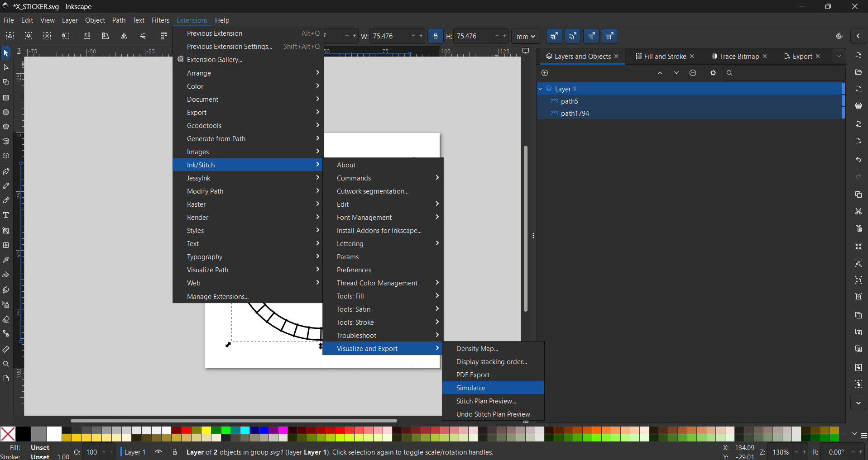The height and width of the screenshot is (460, 868).
Task: Toggle scale stroke width with object
Action: click(x=554, y=36)
